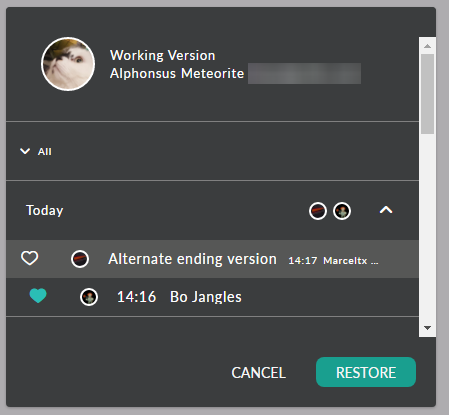
Task: Click the Today section heading
Action: coord(45,211)
